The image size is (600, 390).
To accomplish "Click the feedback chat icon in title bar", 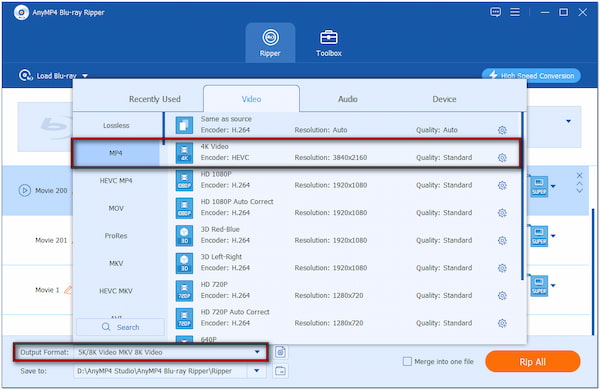I will [495, 12].
